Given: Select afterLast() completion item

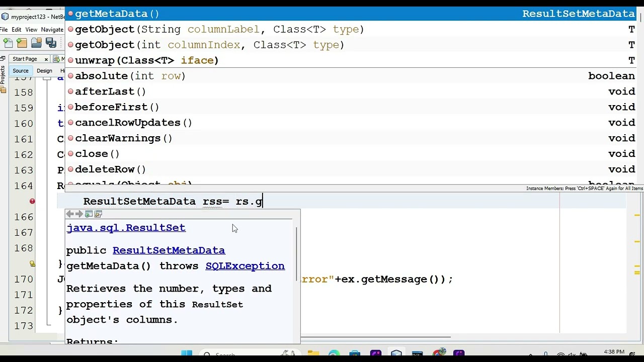Looking at the screenshot, I should pyautogui.click(x=352, y=92).
